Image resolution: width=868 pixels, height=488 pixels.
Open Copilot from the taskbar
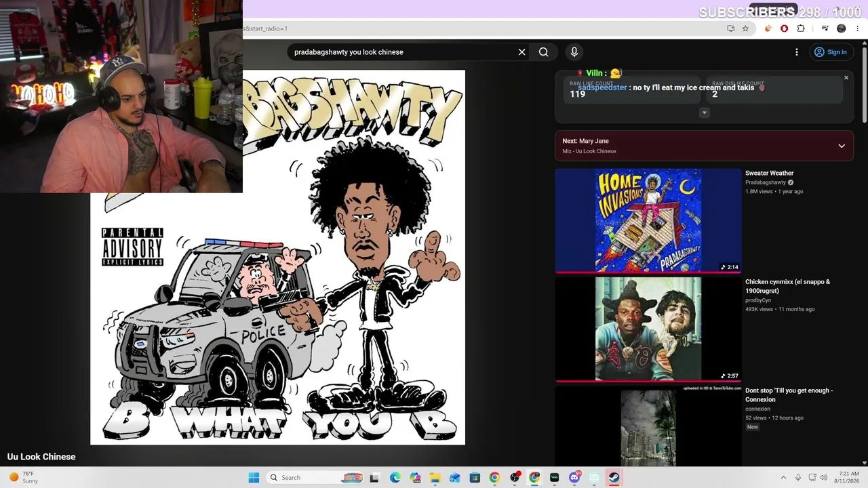click(415, 478)
